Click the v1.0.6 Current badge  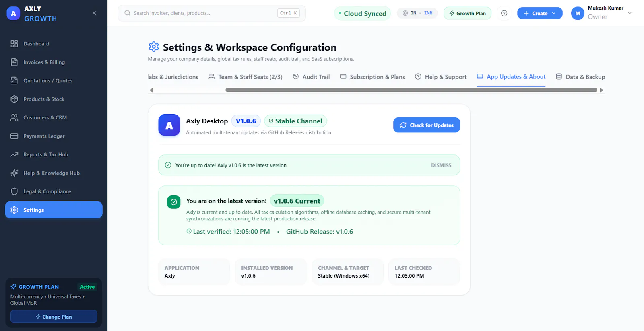click(x=297, y=201)
